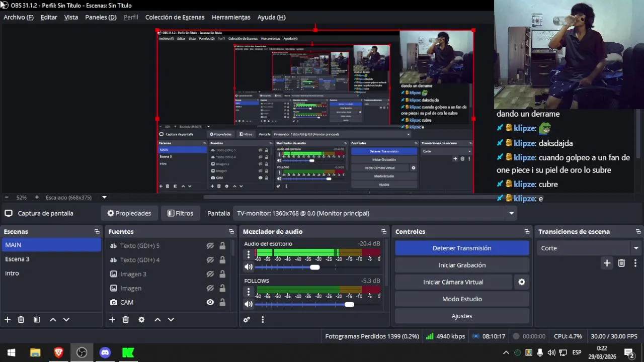Open Herramientas menu
This screenshot has width=644, height=362.
[231, 17]
